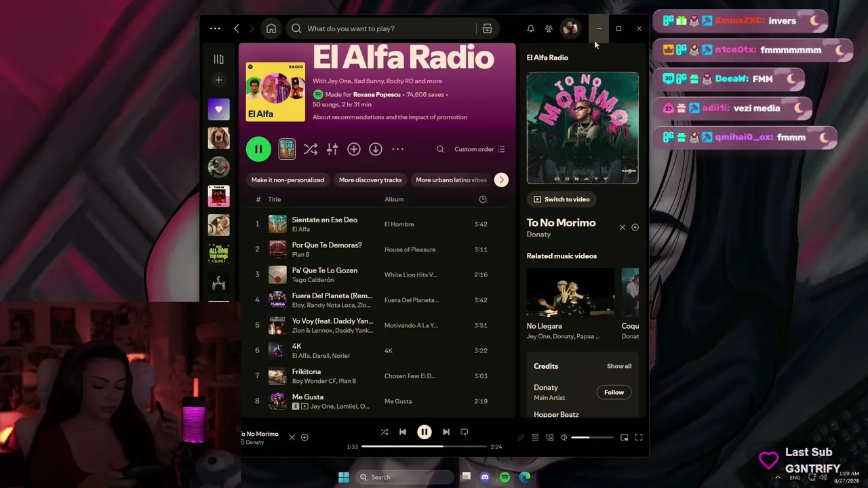Add El Alfa Radio to Your Library

pyautogui.click(x=354, y=149)
